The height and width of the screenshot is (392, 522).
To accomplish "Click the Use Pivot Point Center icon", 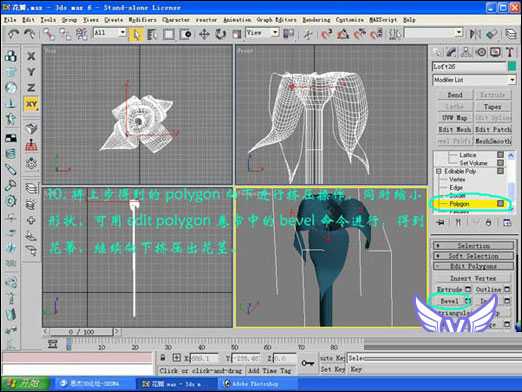I will 288,34.
